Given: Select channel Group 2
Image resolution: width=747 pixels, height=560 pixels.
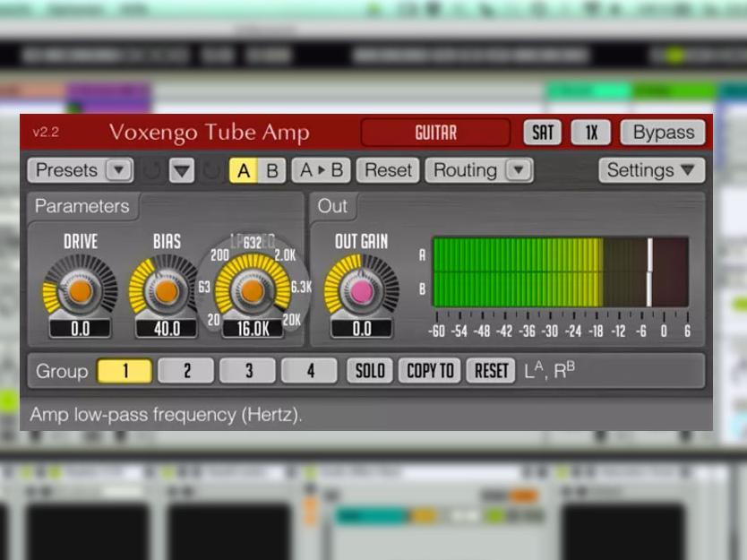Looking at the screenshot, I should [186, 371].
